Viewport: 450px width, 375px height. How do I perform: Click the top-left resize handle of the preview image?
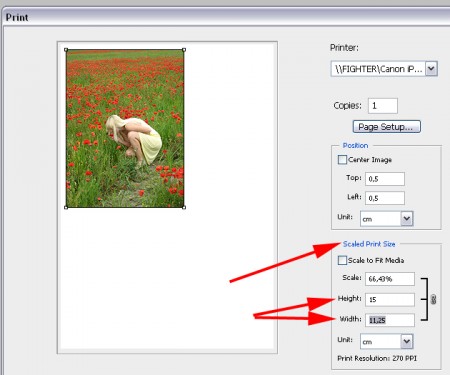(66, 50)
